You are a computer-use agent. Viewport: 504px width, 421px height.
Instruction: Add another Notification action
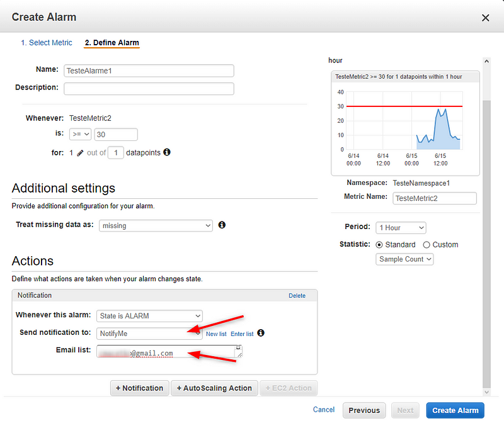click(x=139, y=388)
